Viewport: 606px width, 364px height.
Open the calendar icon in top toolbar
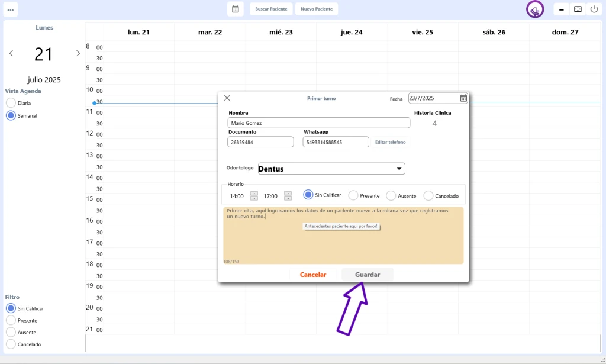(x=236, y=9)
